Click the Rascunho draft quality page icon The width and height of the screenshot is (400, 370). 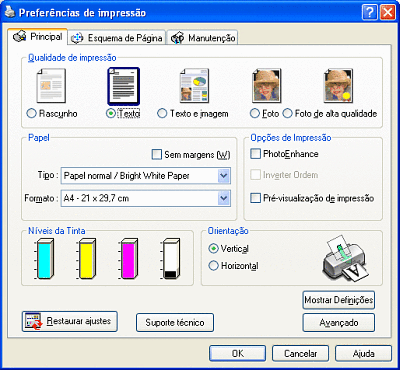click(x=51, y=86)
